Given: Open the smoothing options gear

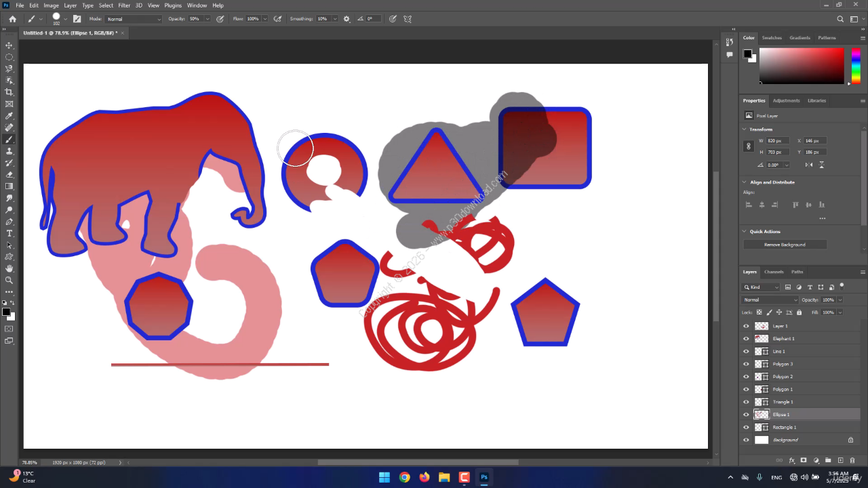Looking at the screenshot, I should [x=347, y=19].
